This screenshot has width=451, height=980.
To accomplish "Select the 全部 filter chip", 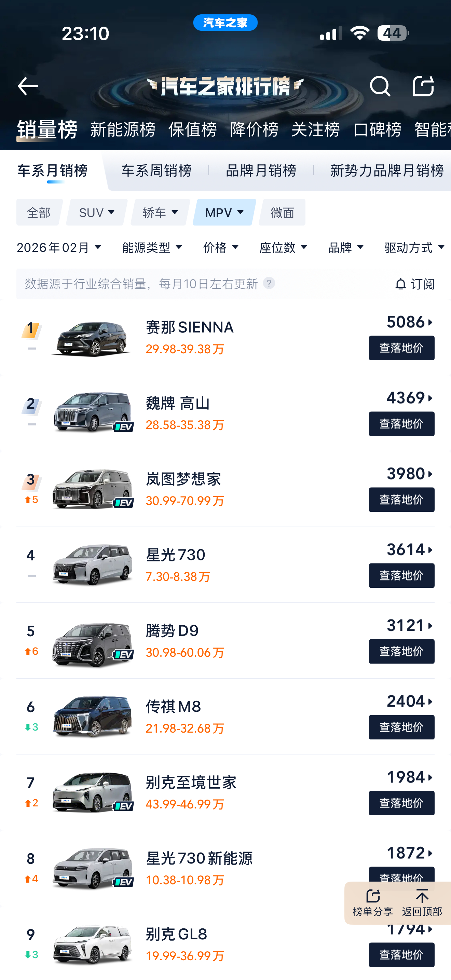I will pyautogui.click(x=38, y=212).
